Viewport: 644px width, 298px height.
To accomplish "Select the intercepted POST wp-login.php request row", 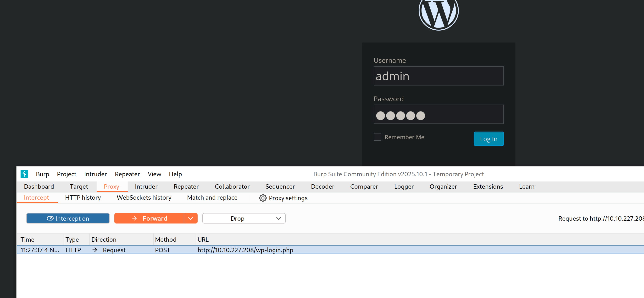I will pyautogui.click(x=245, y=250).
